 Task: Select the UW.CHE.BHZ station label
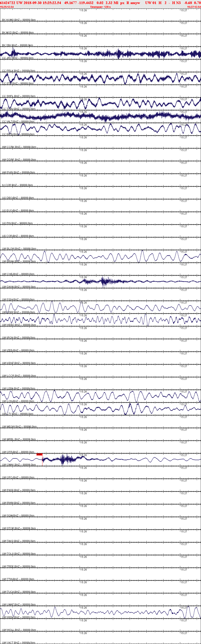click(x=18, y=274)
